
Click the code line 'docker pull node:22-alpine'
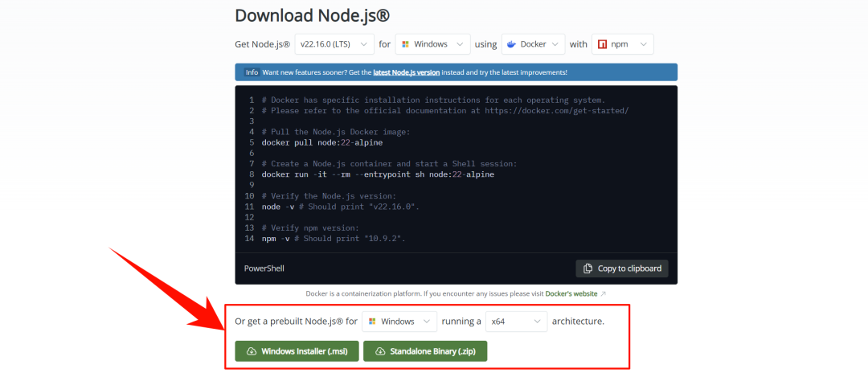pos(322,142)
